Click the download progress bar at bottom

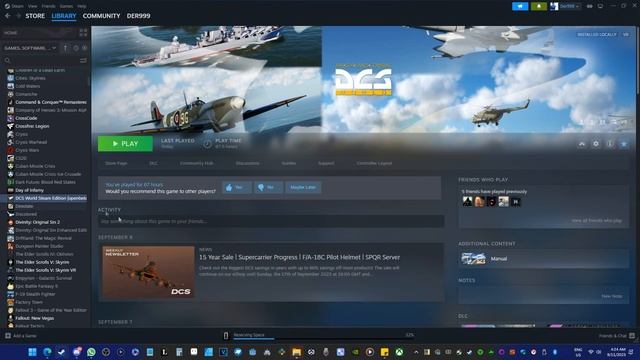[323, 338]
